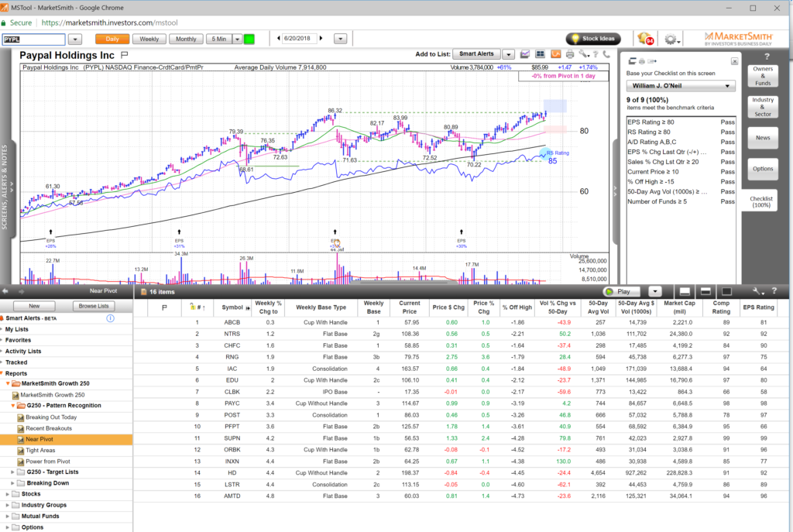Open Owners & Funds tab
793x532 pixels.
762,76
